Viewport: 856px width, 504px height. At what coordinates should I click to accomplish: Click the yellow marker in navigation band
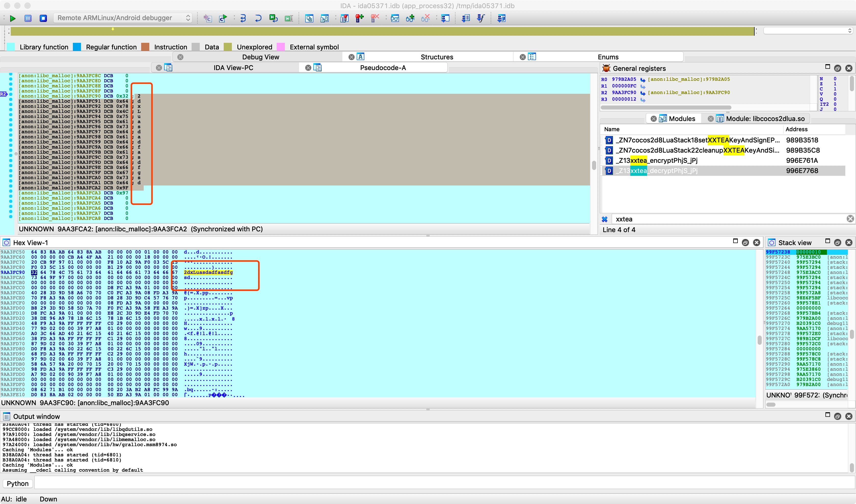(x=113, y=29)
